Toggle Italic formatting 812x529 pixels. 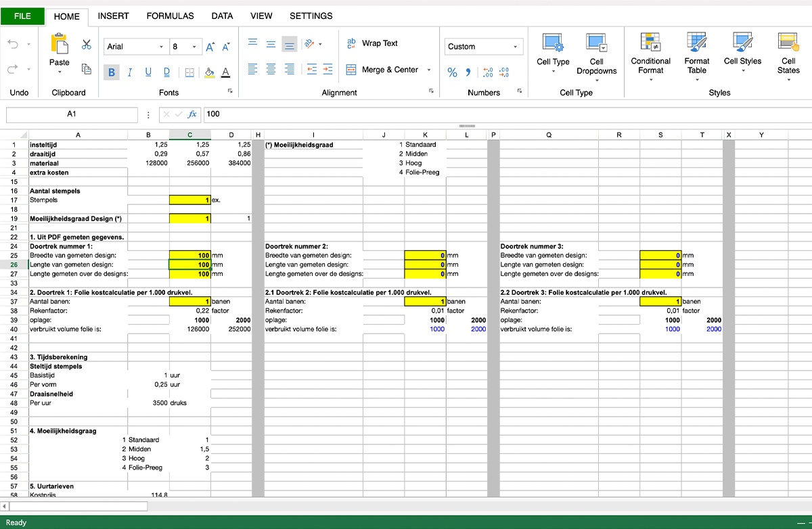click(x=130, y=72)
